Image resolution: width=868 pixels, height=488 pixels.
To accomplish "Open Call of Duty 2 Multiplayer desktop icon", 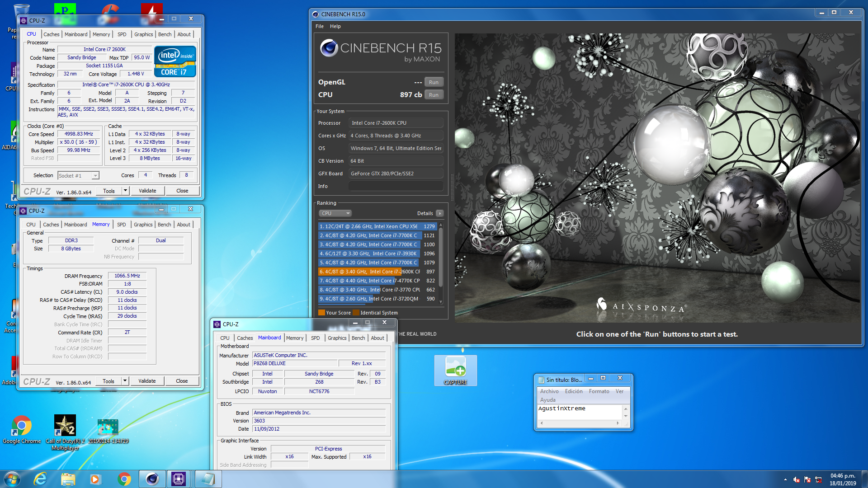I will [65, 432].
